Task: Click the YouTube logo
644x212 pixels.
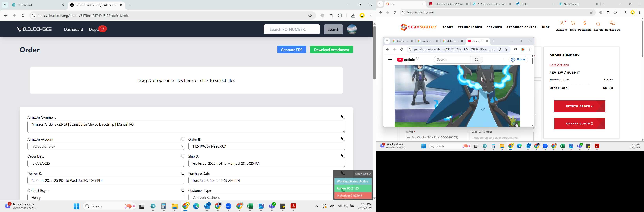Action: tap(406, 60)
